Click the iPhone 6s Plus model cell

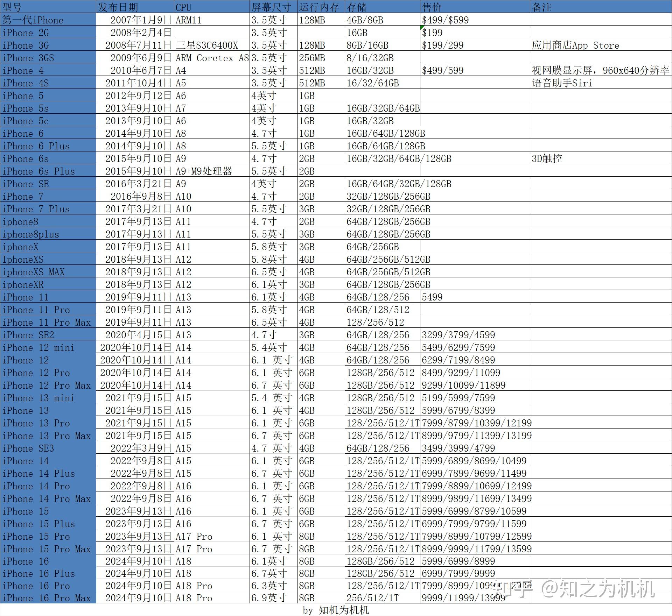point(48,171)
